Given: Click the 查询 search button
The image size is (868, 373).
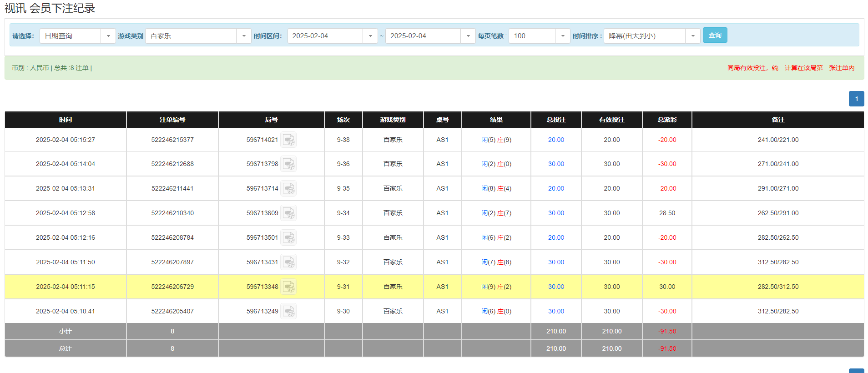Looking at the screenshot, I should tap(715, 35).
